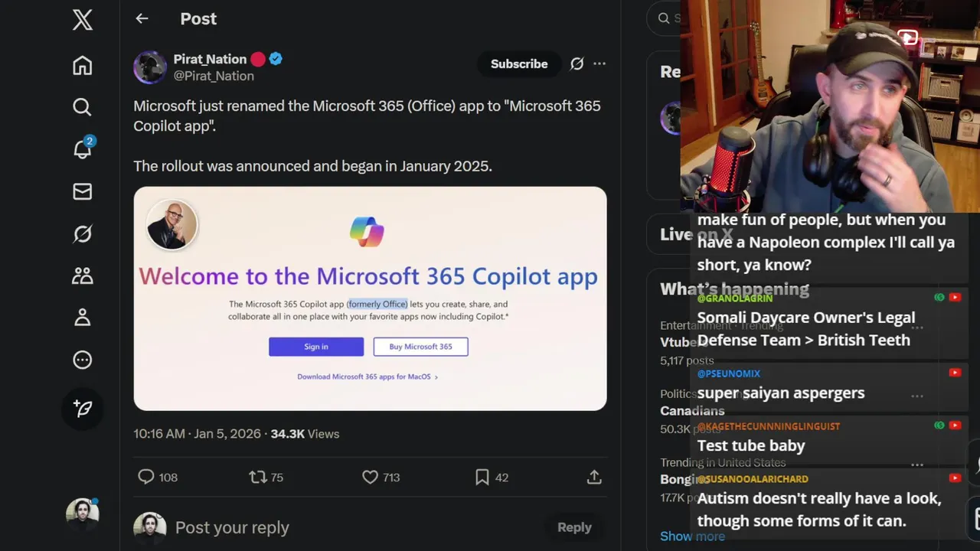This screenshot has width=980, height=551.
Task: Open Messages envelope icon
Action: [x=83, y=191]
